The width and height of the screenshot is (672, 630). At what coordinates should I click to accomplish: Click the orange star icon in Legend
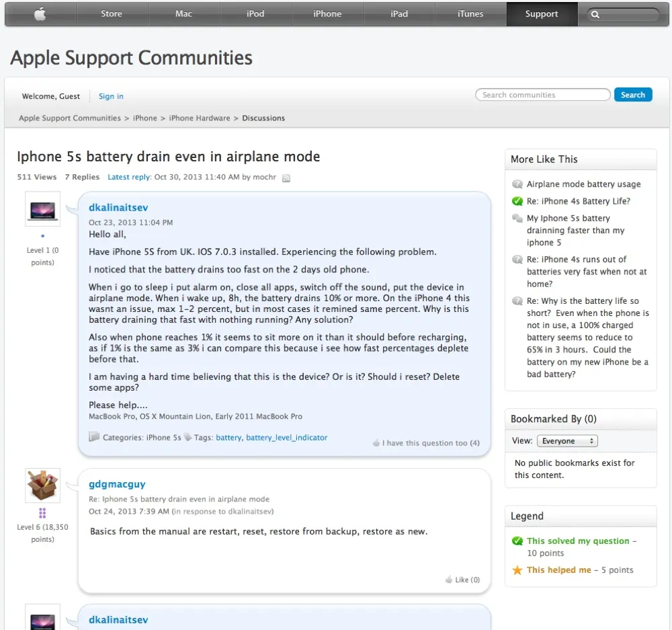pyautogui.click(x=517, y=570)
